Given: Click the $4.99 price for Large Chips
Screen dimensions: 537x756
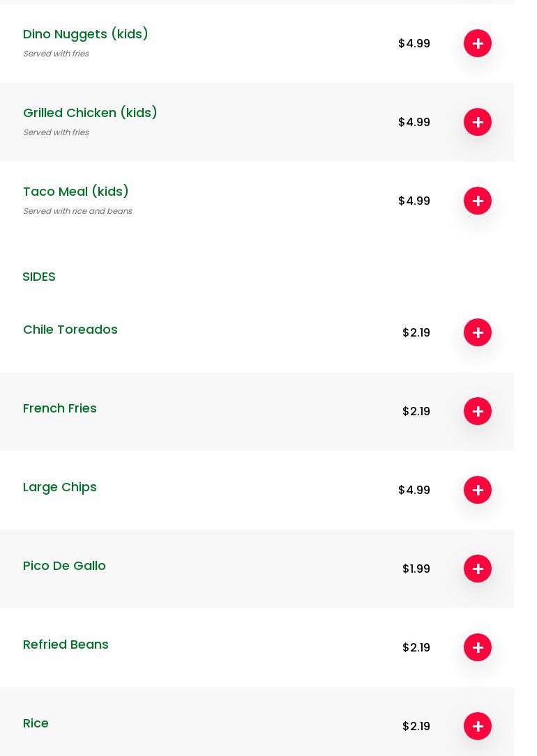Looking at the screenshot, I should pos(414,490).
